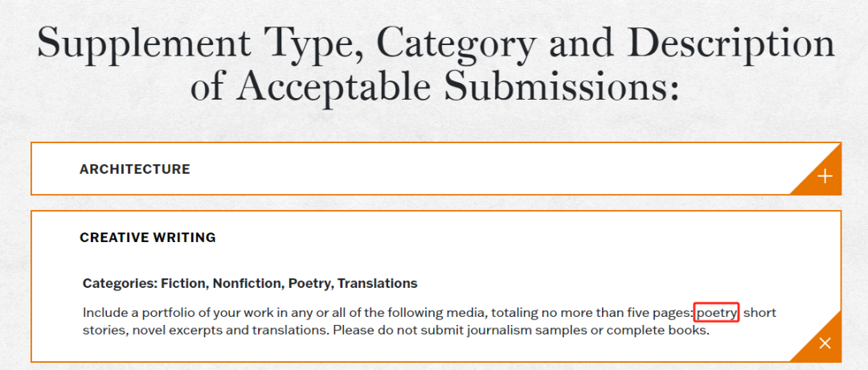Select "Nonfiction" in the Categories line

tap(245, 283)
